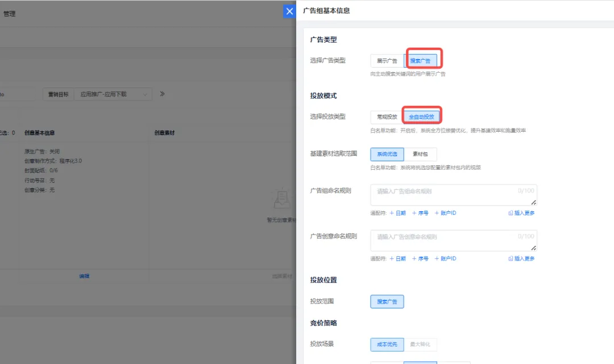Insert 序号 wildcard under 广告组命名规则
The image size is (614, 364).
pos(420,213)
